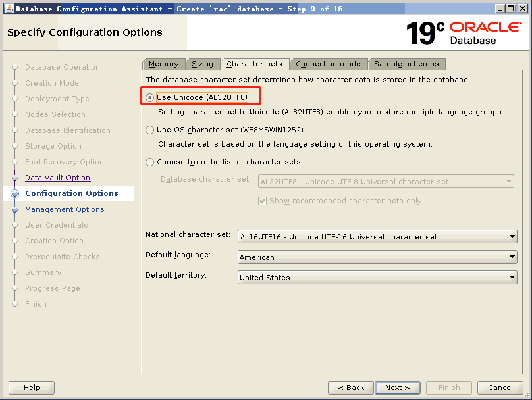Viewport: 532px width, 400px height.
Task: Choose from the list of character sets option
Action: point(149,162)
